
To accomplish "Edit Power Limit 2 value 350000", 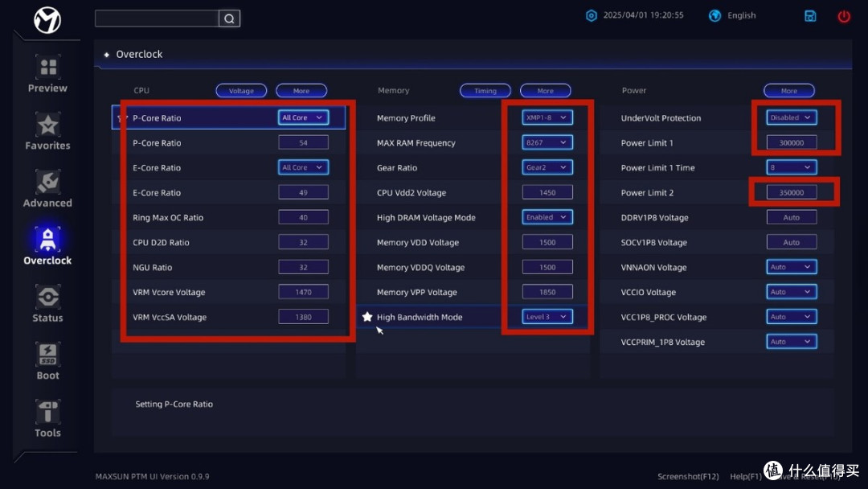I will tap(792, 192).
